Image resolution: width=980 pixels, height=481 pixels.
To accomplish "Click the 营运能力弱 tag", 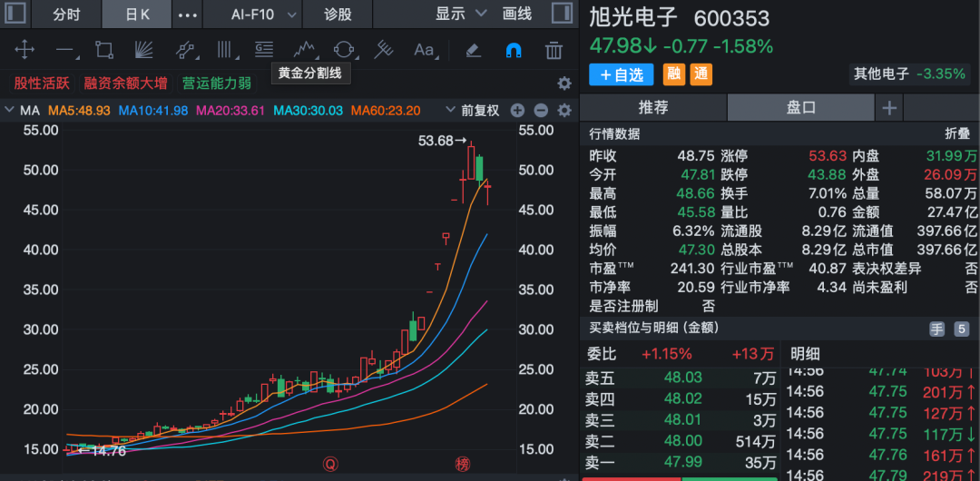I will [x=216, y=83].
